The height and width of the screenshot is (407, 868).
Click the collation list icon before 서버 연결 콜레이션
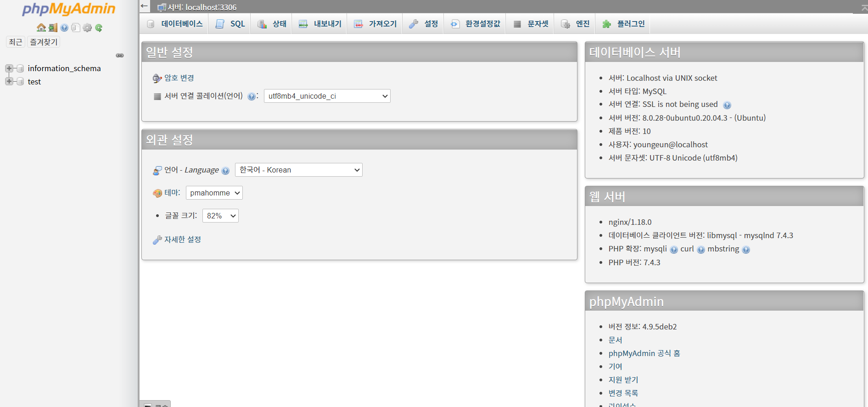[x=157, y=96]
